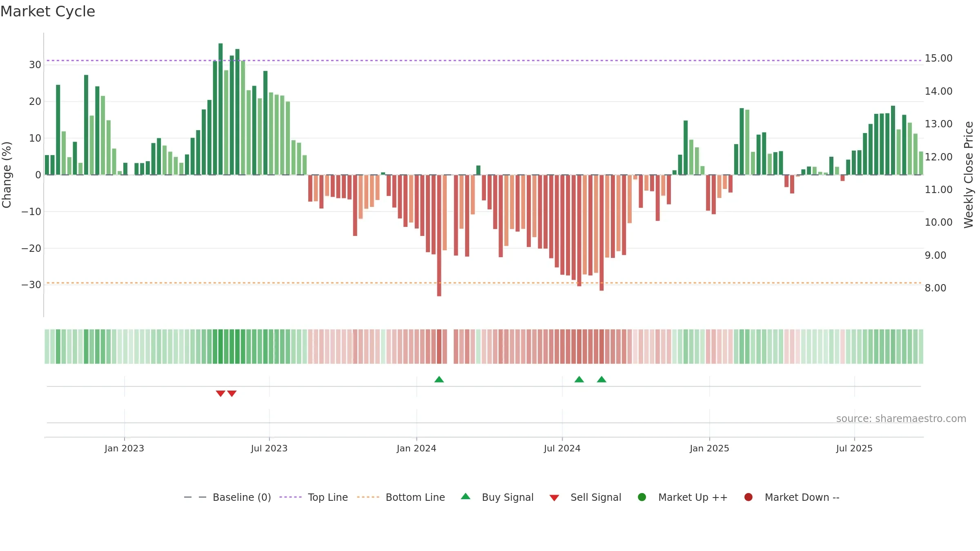Click the orange dotted bottom line
Screen dimensions: 980x551
[x=484, y=283]
